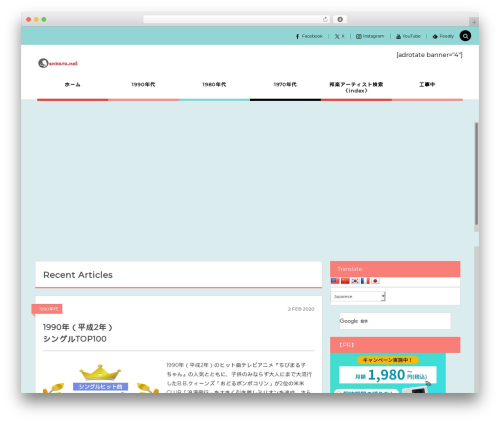
Task: Open the Feedly link in top bar
Action: [443, 36]
